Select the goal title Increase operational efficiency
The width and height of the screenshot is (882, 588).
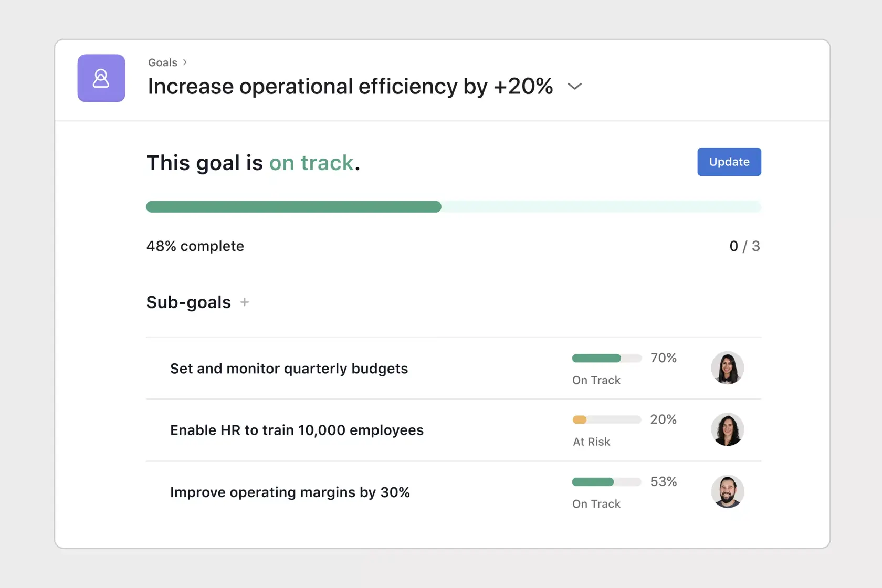(x=350, y=87)
